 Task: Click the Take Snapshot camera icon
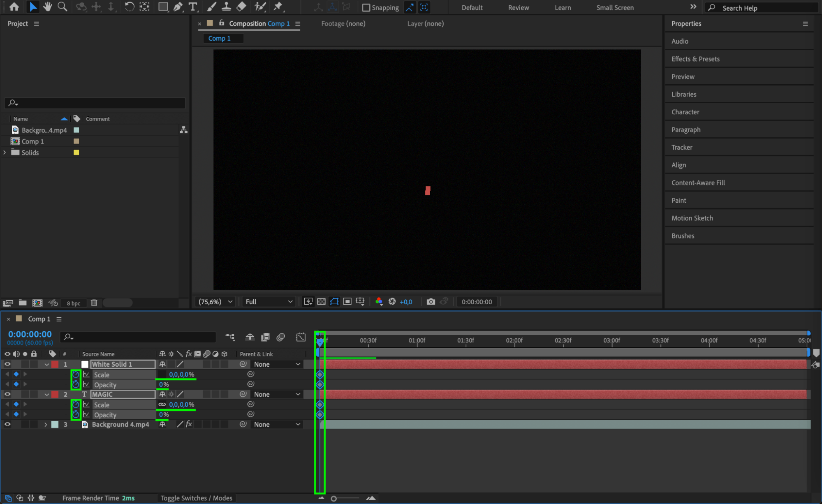coord(431,302)
